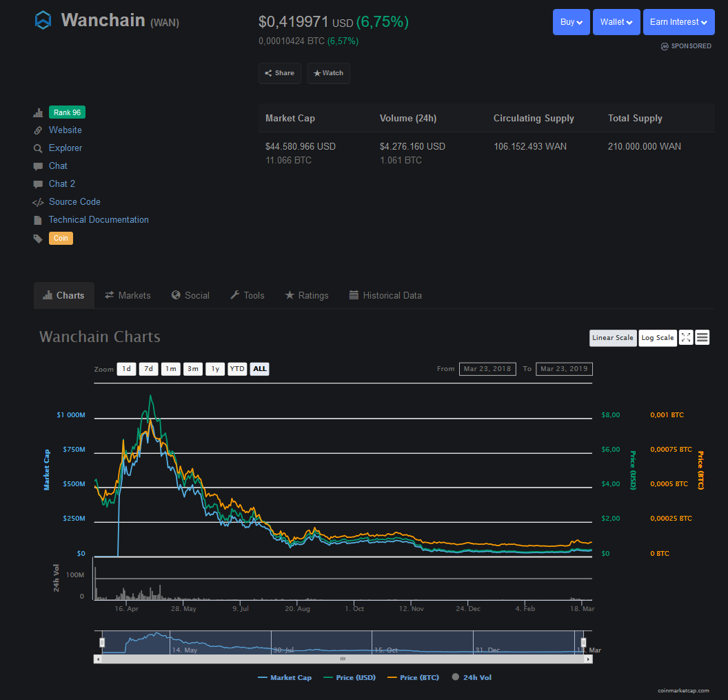Click the navigator scrollbar left arrow
Image resolution: width=728 pixels, height=700 pixels.
click(98, 659)
